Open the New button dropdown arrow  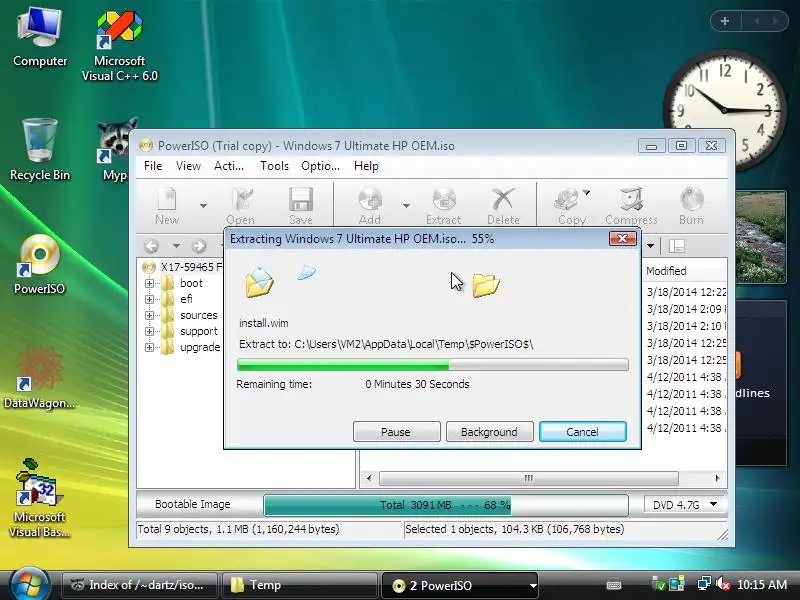[203, 206]
